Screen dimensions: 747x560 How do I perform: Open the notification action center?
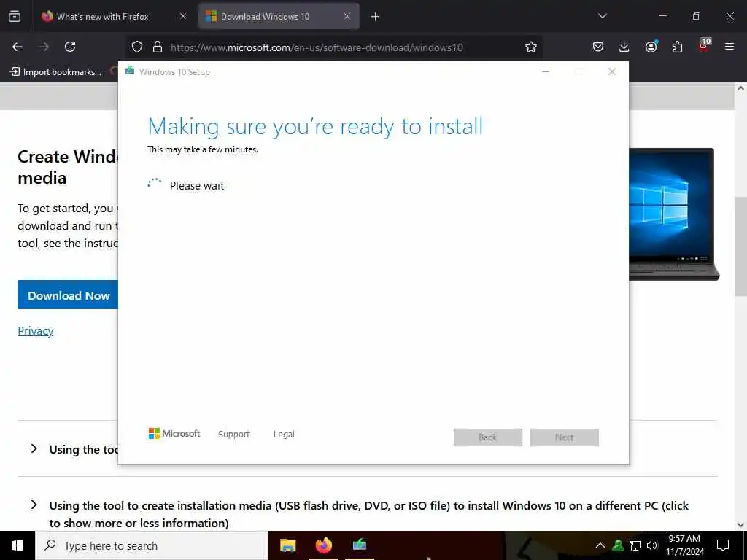723,545
